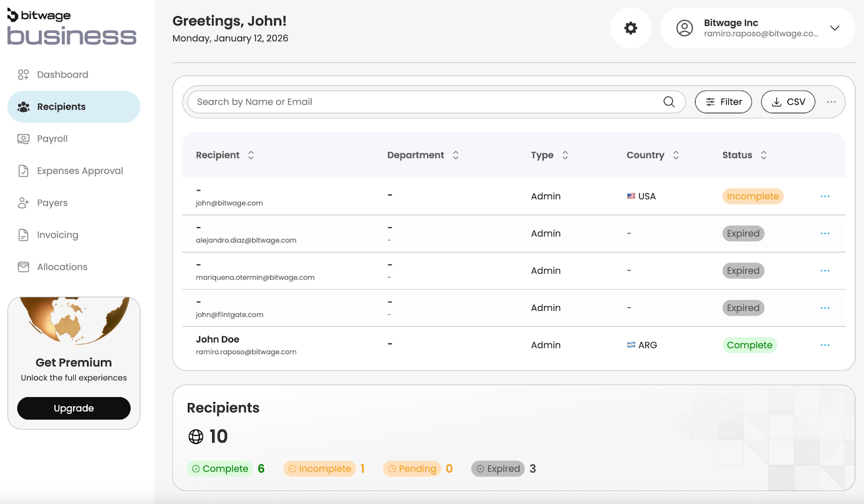
Task: Sort the table by Department column
Action: 456,155
